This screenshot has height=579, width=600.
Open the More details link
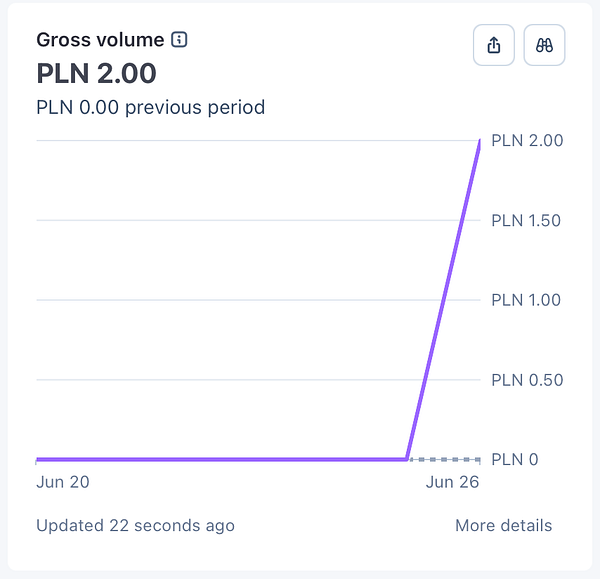pos(504,525)
